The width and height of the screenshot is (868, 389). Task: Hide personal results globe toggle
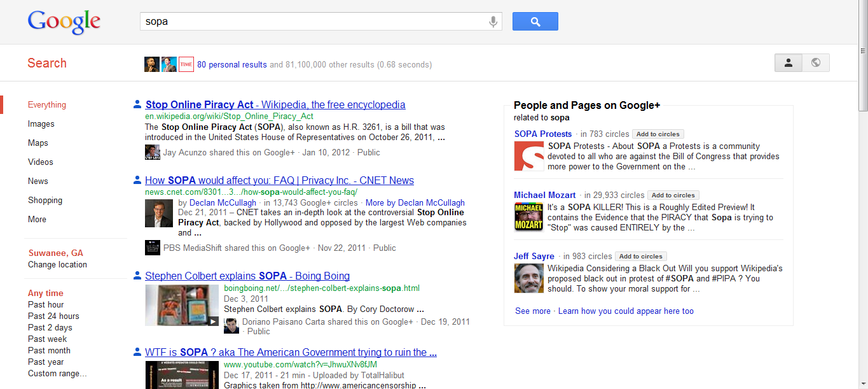pos(816,63)
